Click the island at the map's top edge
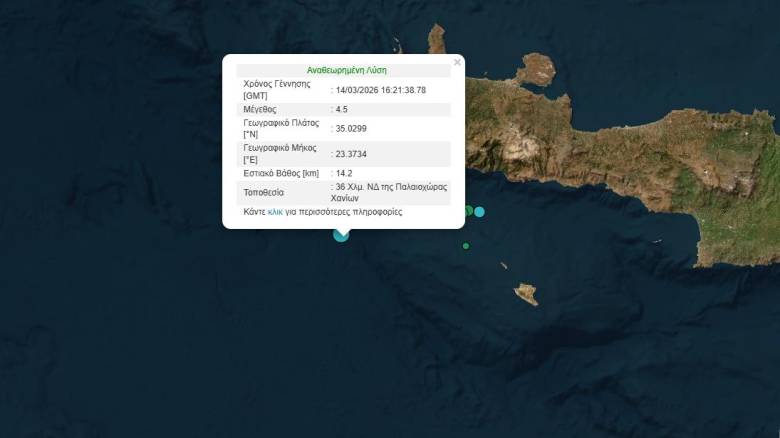Screen dimensions: 780x438 pos(437,40)
